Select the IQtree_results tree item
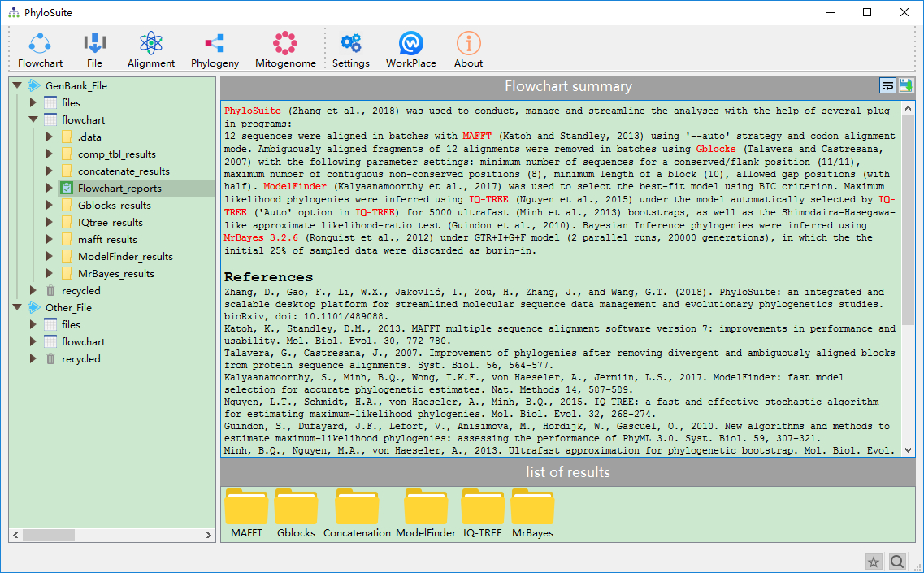 pyautogui.click(x=111, y=222)
